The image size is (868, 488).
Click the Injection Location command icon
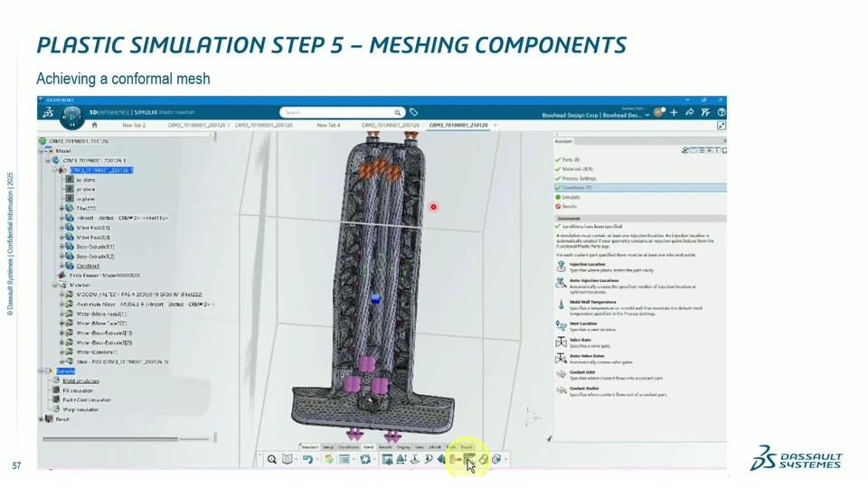tap(561, 267)
